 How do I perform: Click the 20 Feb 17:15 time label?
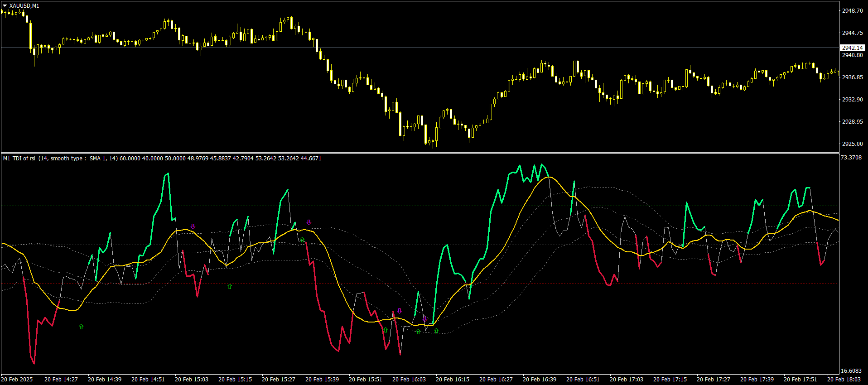tap(670, 379)
